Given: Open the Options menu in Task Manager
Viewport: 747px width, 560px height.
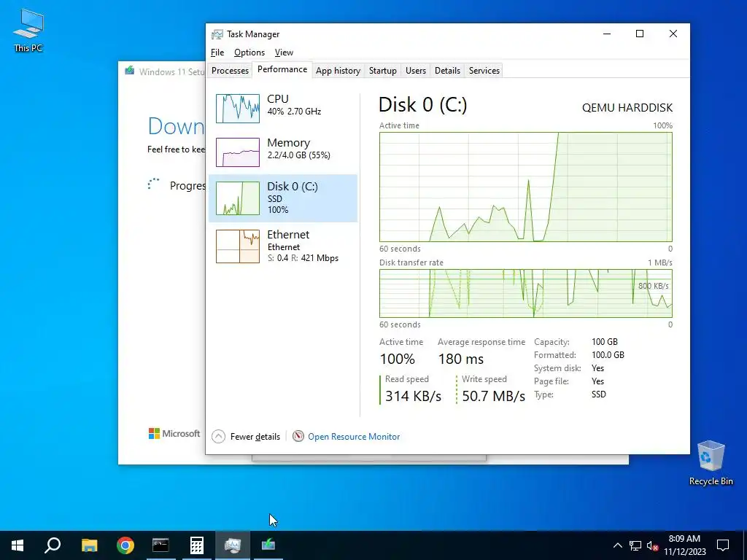Looking at the screenshot, I should point(249,52).
